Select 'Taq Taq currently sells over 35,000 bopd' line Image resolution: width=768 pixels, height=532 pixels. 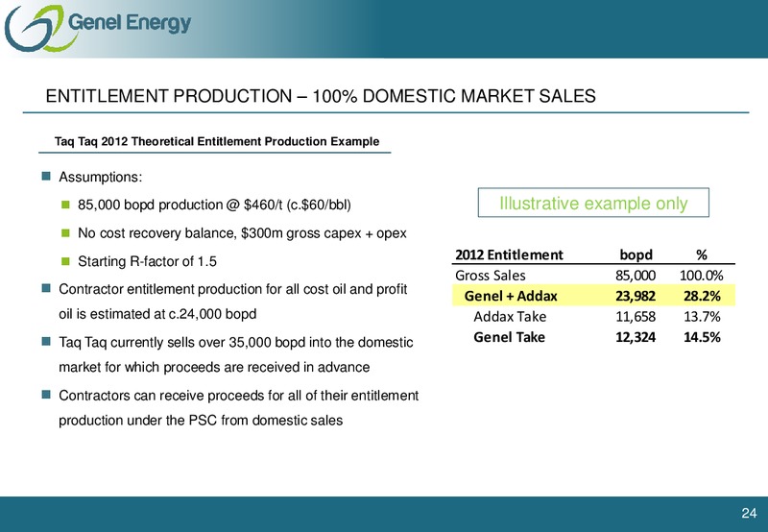(x=236, y=343)
